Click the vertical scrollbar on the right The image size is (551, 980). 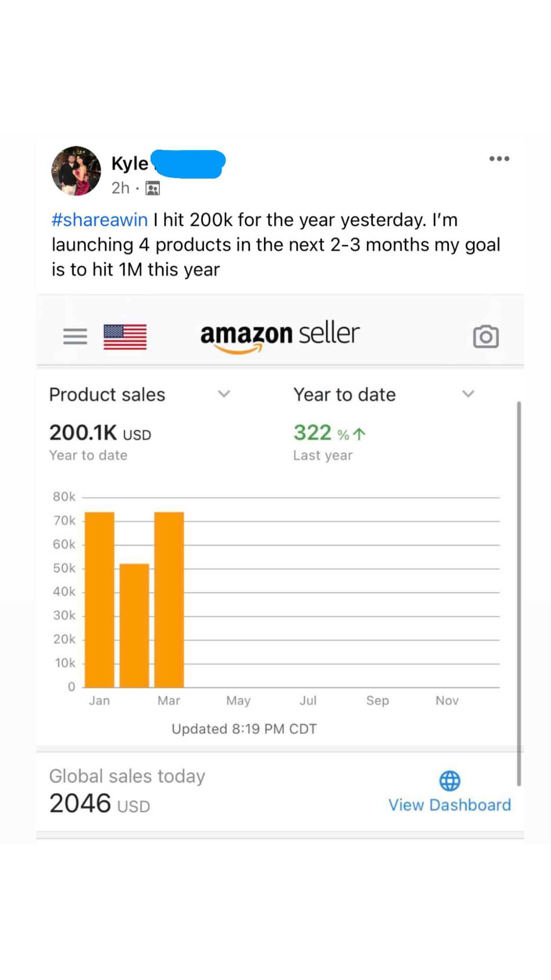click(518, 593)
